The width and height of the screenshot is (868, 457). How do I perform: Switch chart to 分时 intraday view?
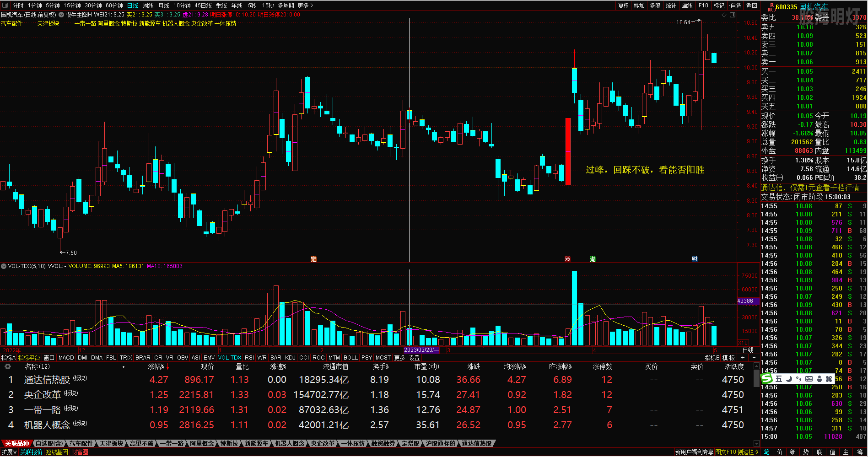point(18,5)
